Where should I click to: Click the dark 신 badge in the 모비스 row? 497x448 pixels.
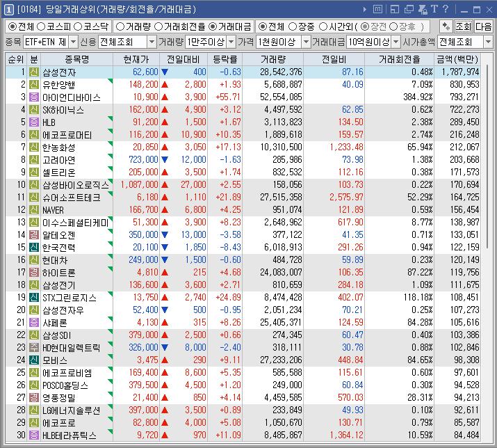point(34,360)
